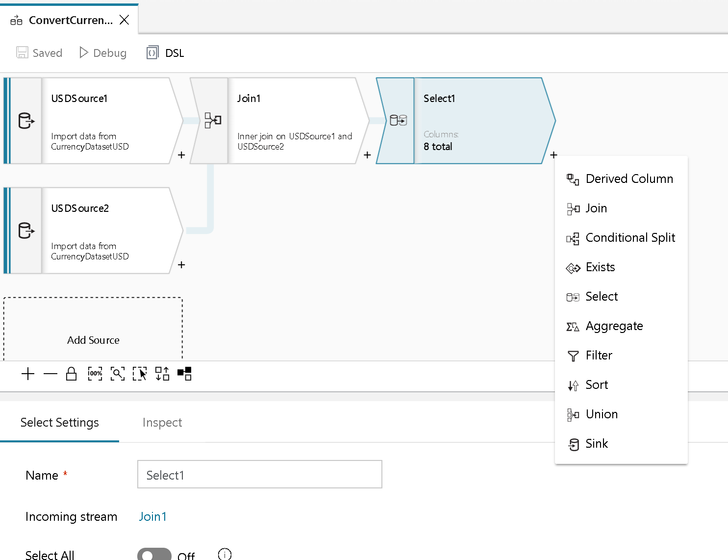
Task: Open the add transformation menu after Join1
Action: pyautogui.click(x=367, y=155)
